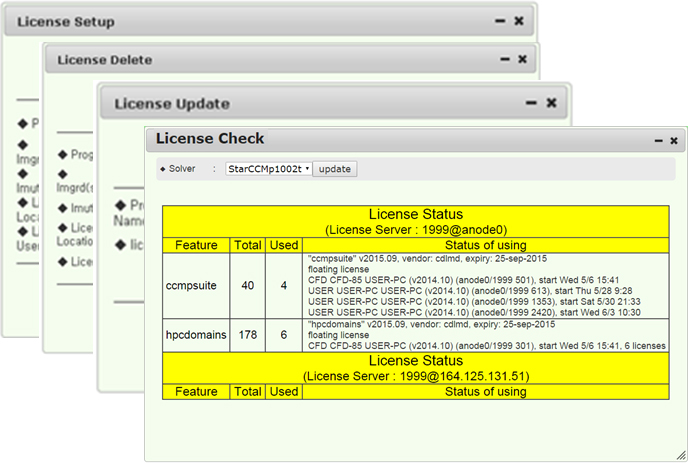Viewport: 688px width, 463px height.
Task: Click hpcdomains used value 6
Action: tap(284, 335)
